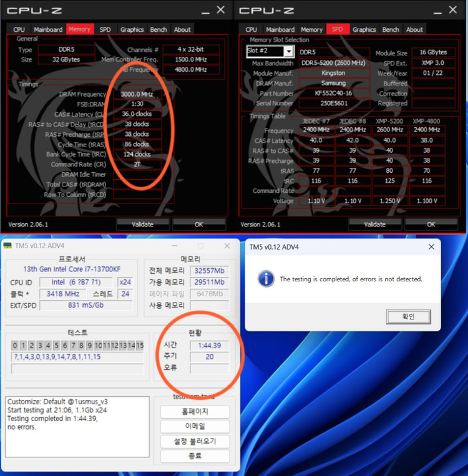
Task: Open About tab in right CPU-Z window
Action: point(414,29)
